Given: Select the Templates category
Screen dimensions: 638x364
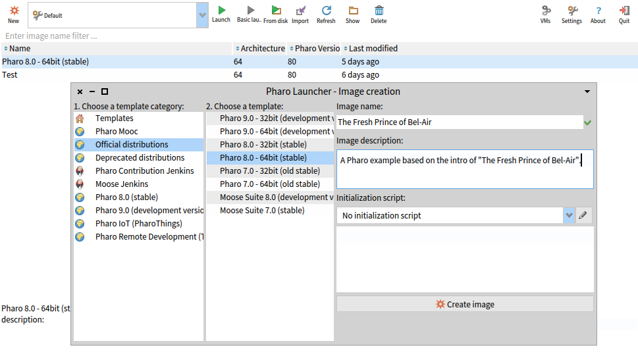Looking at the screenshot, I should tap(139, 118).
